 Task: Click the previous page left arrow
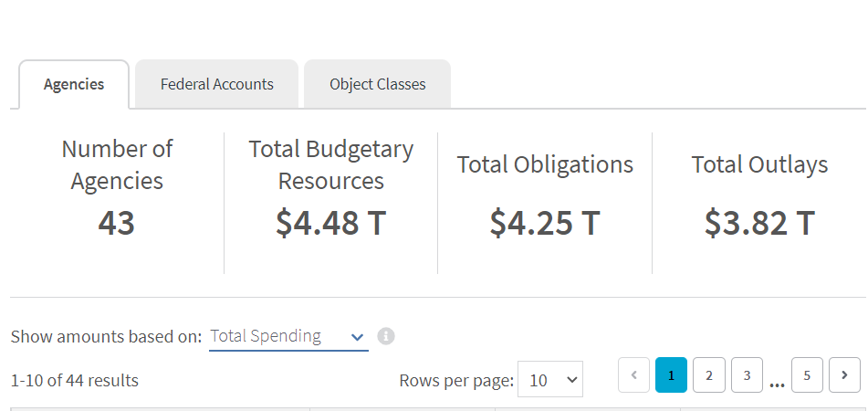(x=633, y=375)
